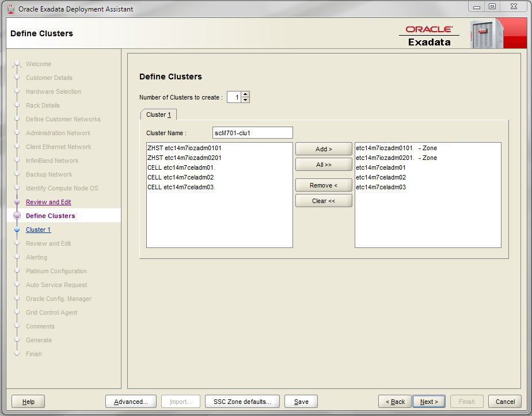Open SSC Zone defaults dialog
Screen dimensions: 532x416
click(242, 402)
